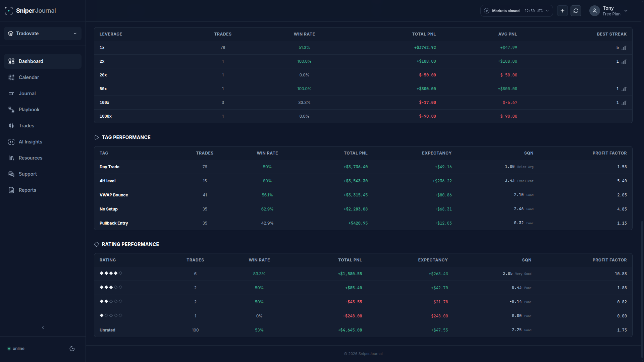Sort leverage table by Total PNL header

point(424,34)
